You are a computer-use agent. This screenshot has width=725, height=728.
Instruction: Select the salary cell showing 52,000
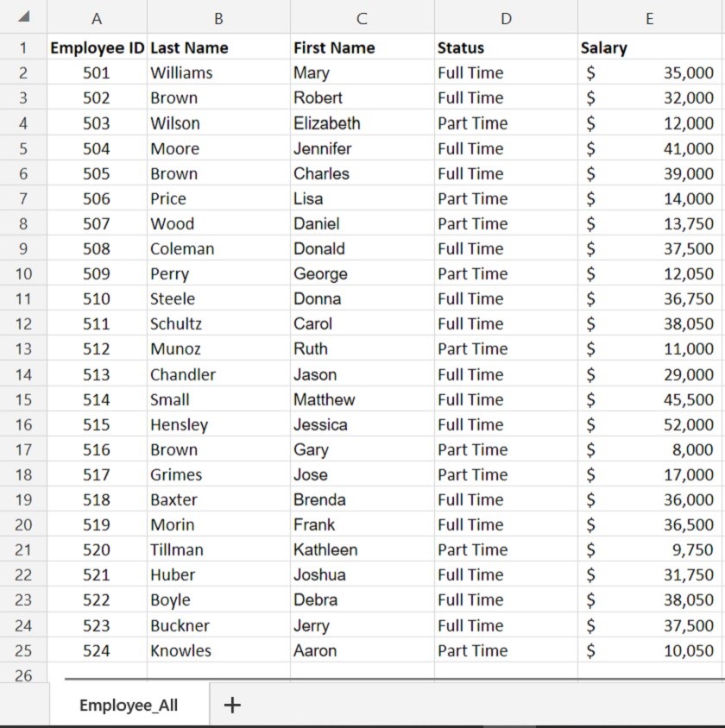point(650,424)
